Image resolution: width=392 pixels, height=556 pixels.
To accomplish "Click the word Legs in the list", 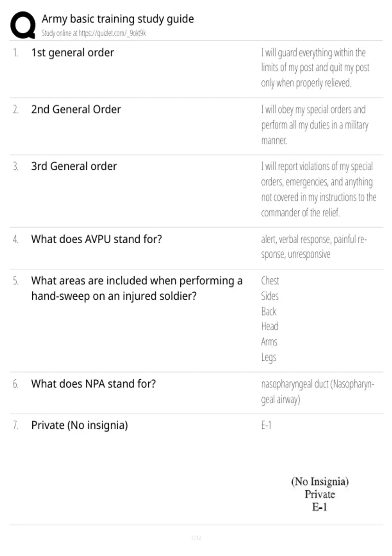I will point(269,357).
